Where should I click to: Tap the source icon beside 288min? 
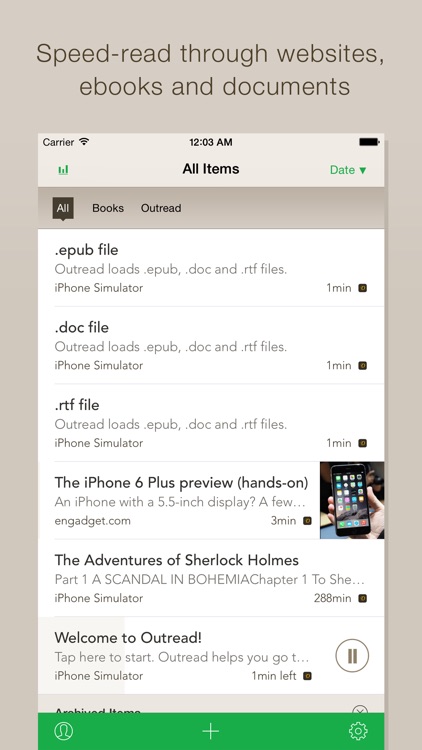pos(363,598)
